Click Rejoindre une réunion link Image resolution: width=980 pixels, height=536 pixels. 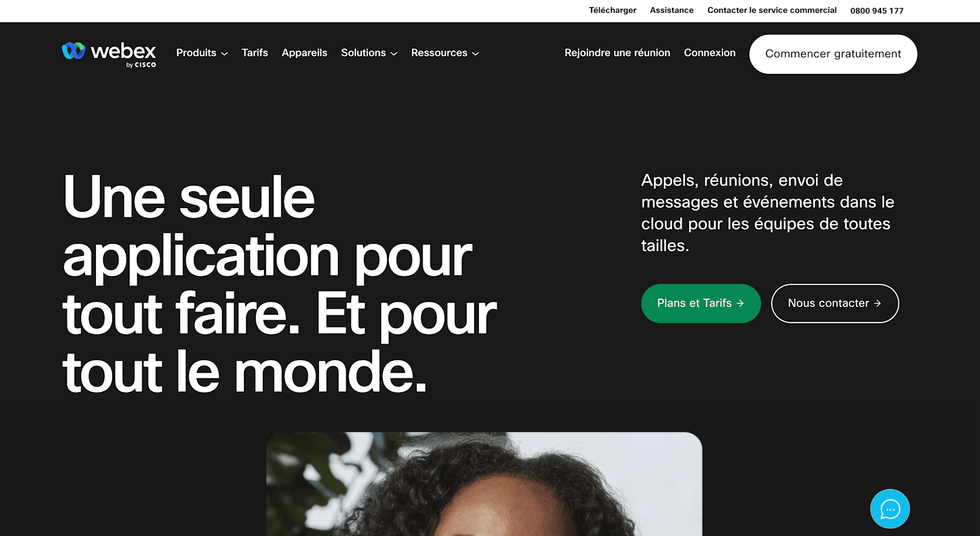617,53
